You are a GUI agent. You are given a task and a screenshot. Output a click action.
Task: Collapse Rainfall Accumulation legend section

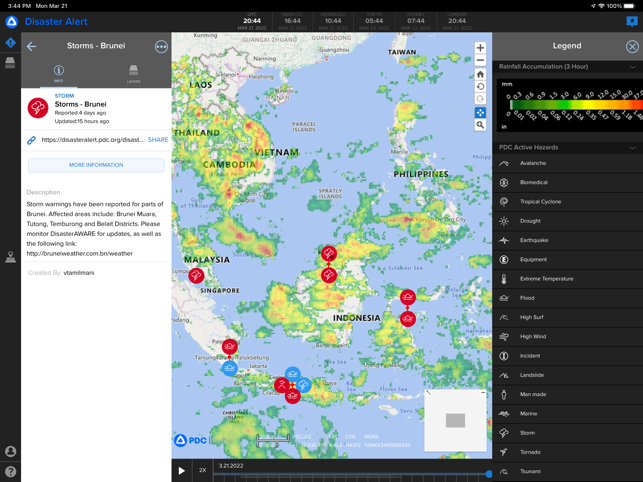[633, 67]
